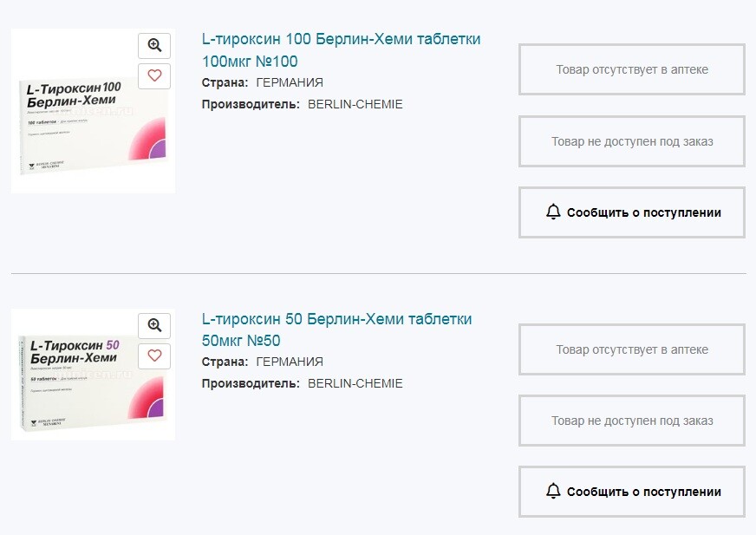This screenshot has width=756, height=535.
Task: Click ГЕРМАНИЯ country under L-тироксин 100
Action: click(290, 82)
